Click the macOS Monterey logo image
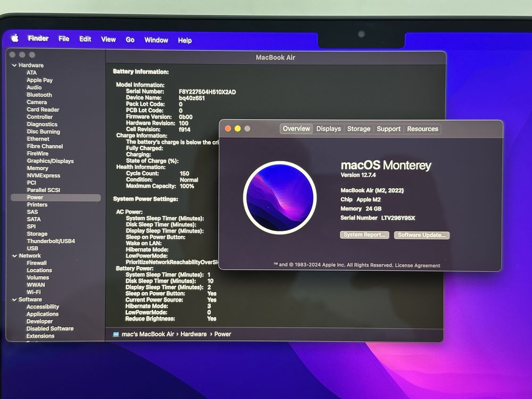 click(x=280, y=197)
